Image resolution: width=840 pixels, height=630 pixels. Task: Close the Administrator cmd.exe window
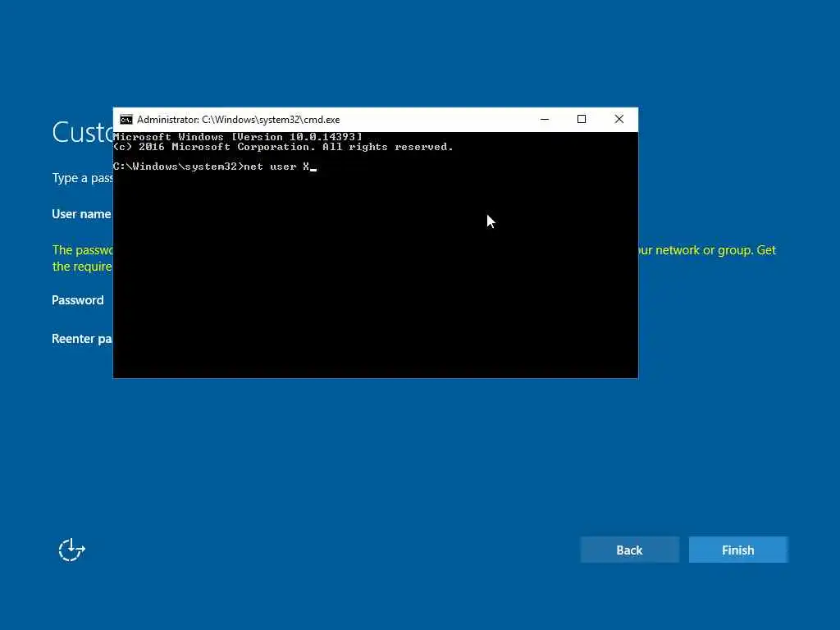pyautogui.click(x=619, y=119)
